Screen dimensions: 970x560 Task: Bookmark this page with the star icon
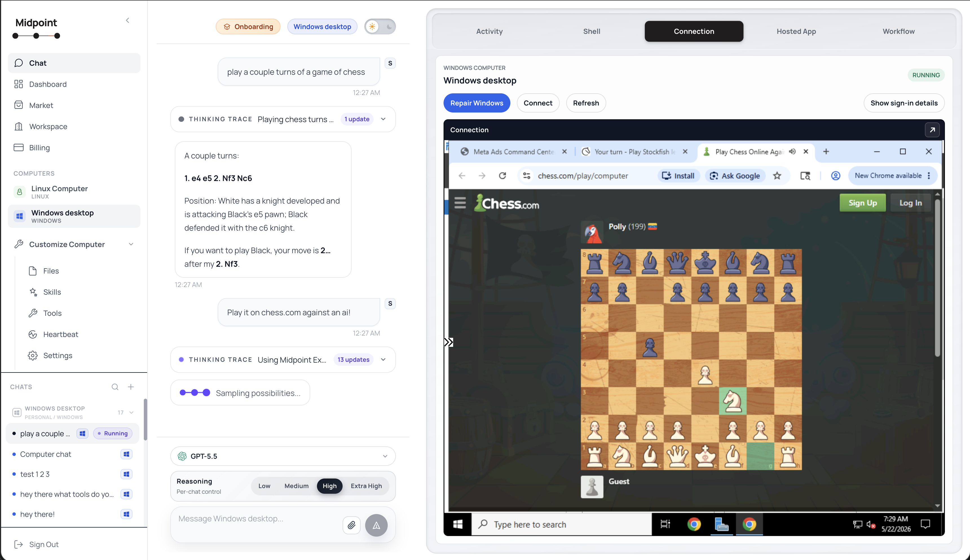coord(777,176)
